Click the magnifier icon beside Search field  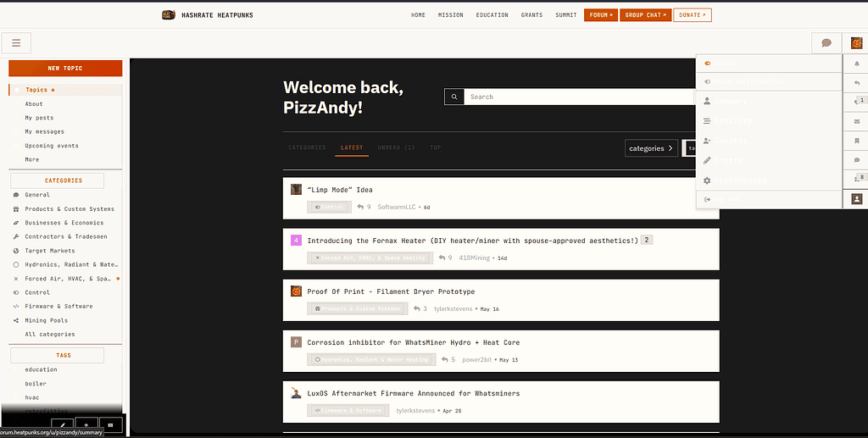pyautogui.click(x=454, y=97)
